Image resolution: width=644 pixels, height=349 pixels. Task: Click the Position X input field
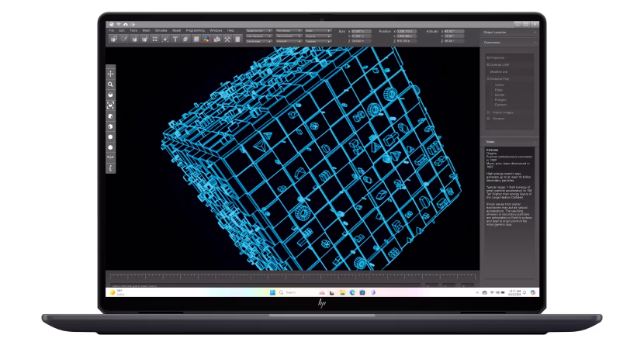[x=407, y=31]
